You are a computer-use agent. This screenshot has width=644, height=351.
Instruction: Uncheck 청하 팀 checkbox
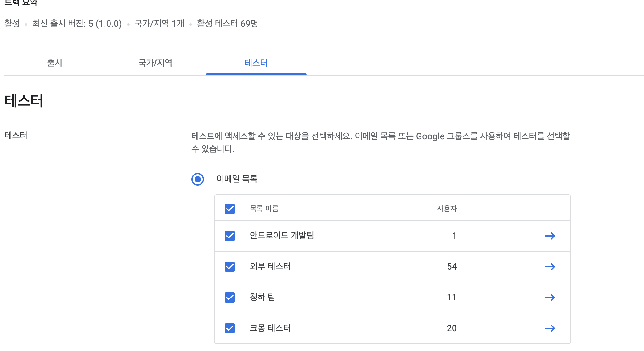[230, 298]
